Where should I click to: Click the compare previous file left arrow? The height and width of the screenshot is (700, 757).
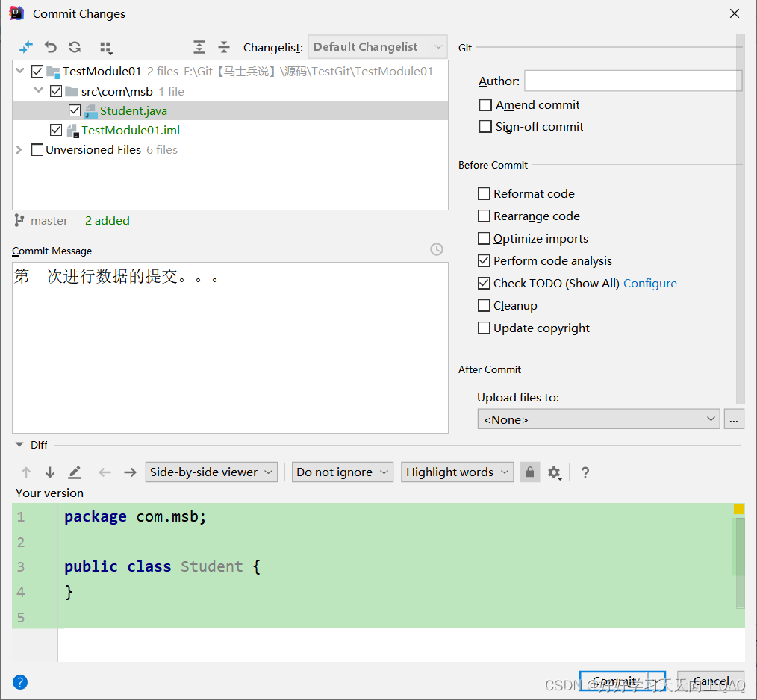point(105,472)
